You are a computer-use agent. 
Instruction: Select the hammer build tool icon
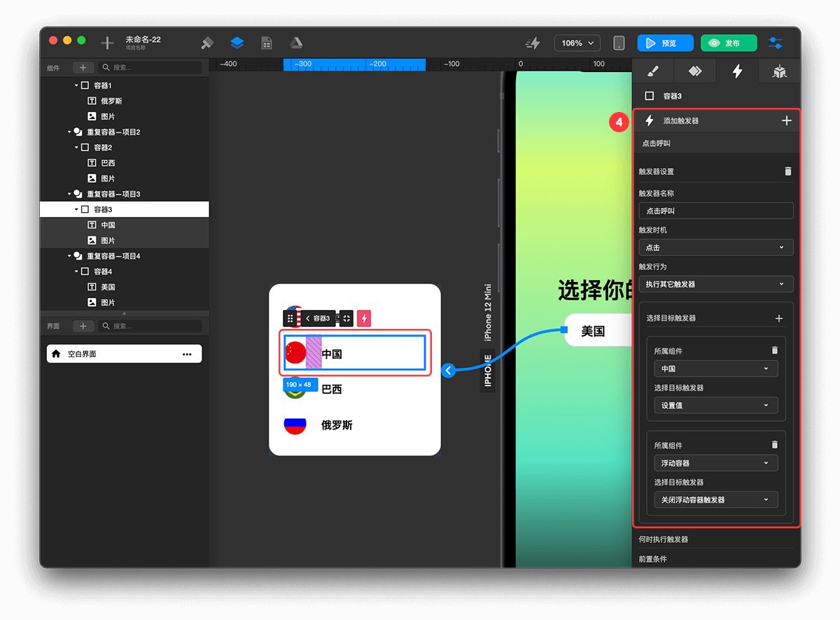click(x=207, y=43)
